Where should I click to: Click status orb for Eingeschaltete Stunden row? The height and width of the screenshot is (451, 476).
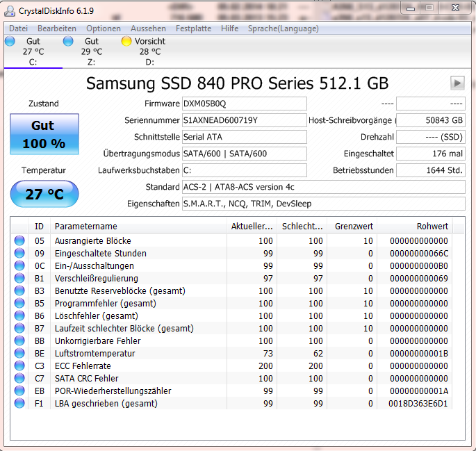(19, 253)
